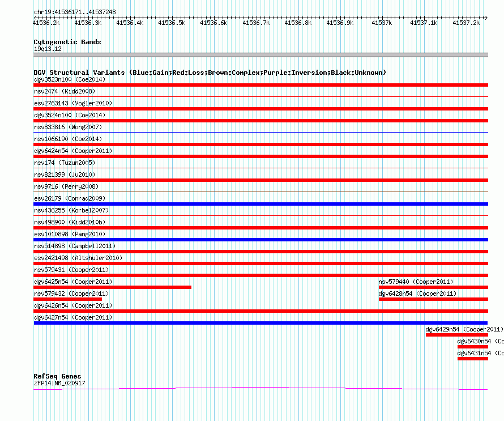Open nsv579440 (Cooper2011) label

coord(416,282)
